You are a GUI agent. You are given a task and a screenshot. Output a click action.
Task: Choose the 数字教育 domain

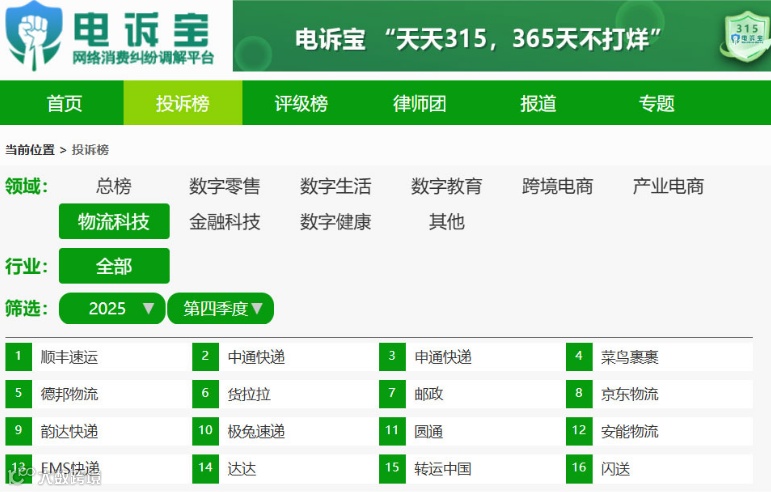[446, 186]
